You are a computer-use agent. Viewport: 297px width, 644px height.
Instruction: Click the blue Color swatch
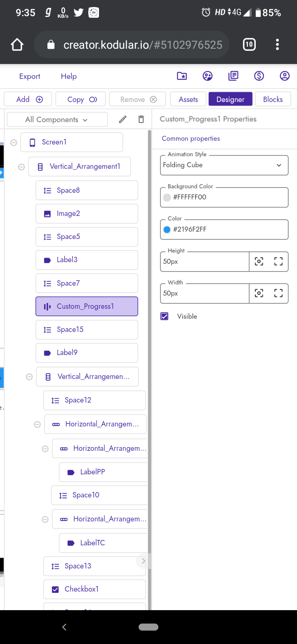[167, 230]
